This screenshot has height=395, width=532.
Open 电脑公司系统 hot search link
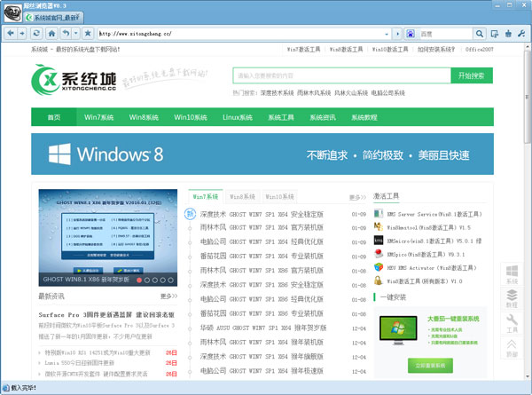[387, 93]
